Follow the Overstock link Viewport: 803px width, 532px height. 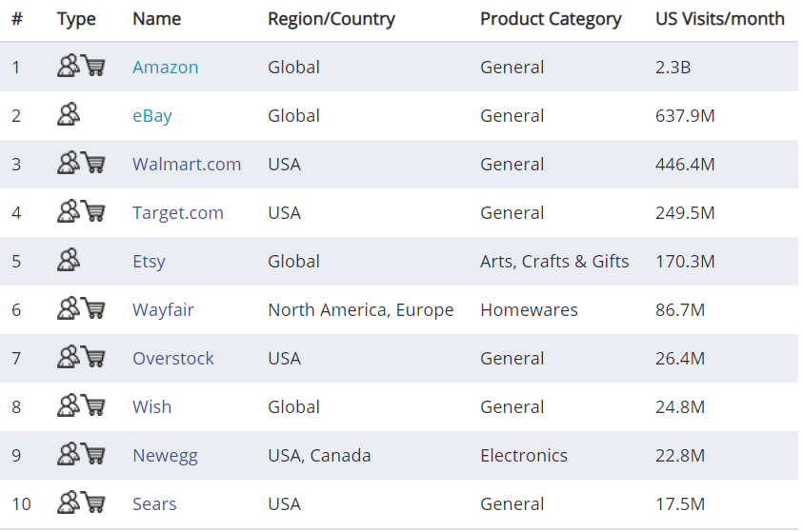[173, 359]
